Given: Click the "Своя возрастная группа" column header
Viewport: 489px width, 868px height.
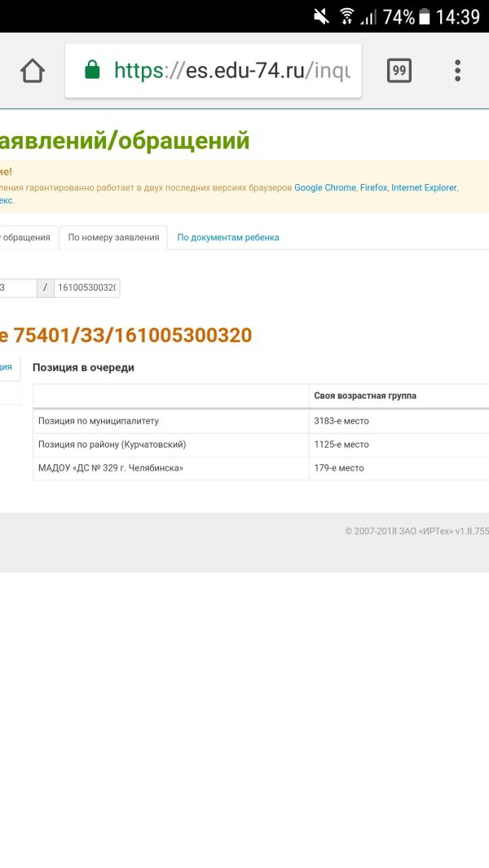Looking at the screenshot, I should (x=365, y=396).
